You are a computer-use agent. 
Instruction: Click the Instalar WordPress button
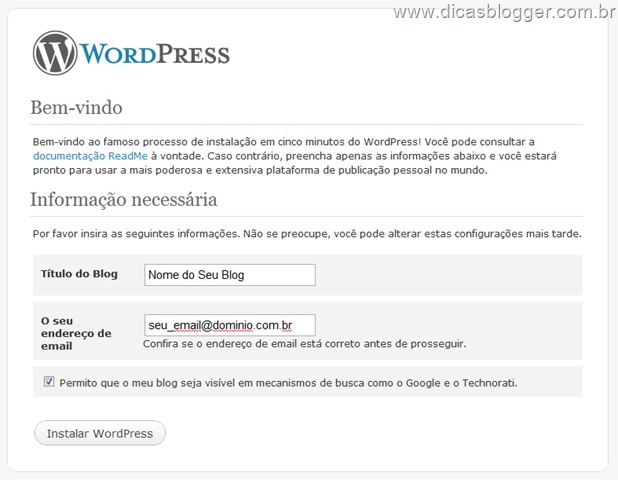point(100,433)
